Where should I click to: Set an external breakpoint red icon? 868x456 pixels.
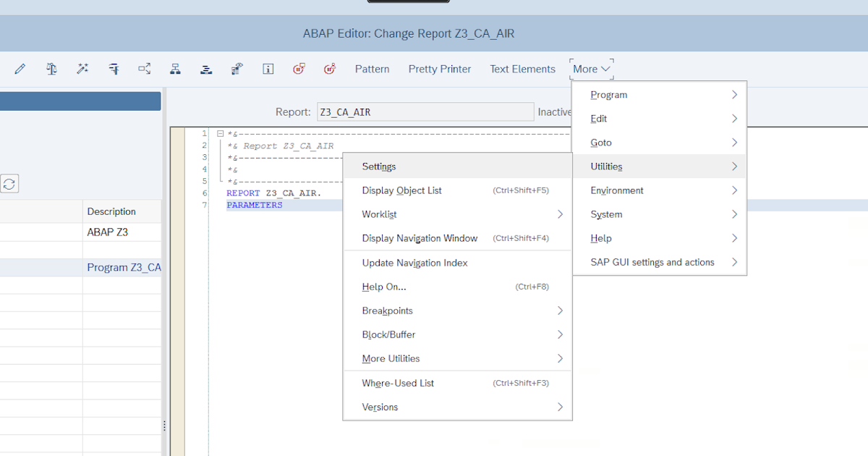(x=330, y=69)
